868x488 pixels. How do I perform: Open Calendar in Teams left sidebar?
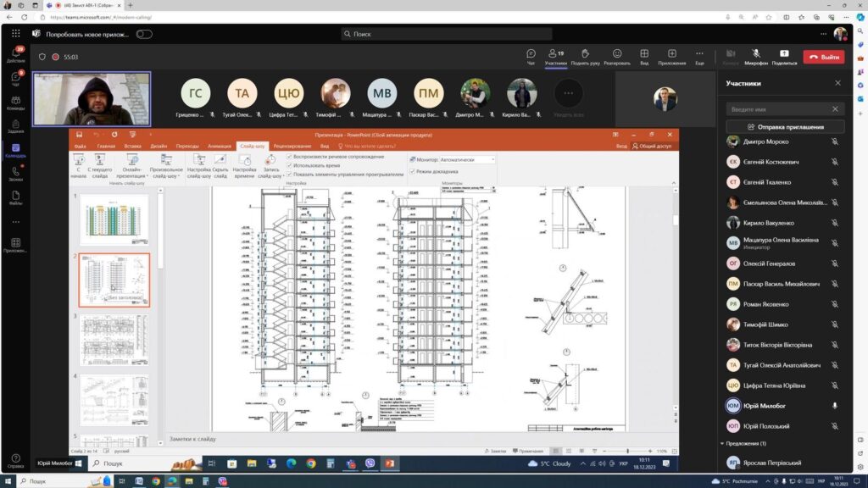15,151
